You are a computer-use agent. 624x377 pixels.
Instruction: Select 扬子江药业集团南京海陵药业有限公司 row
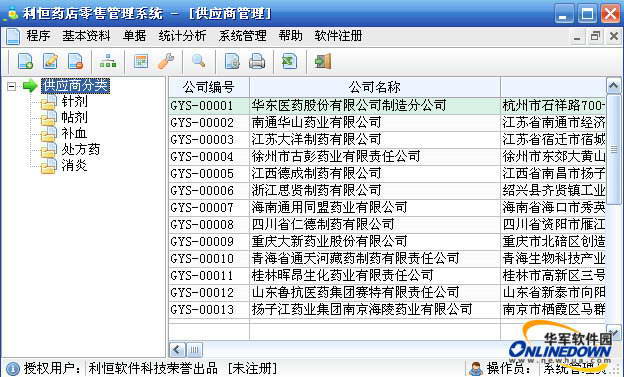(x=387, y=310)
